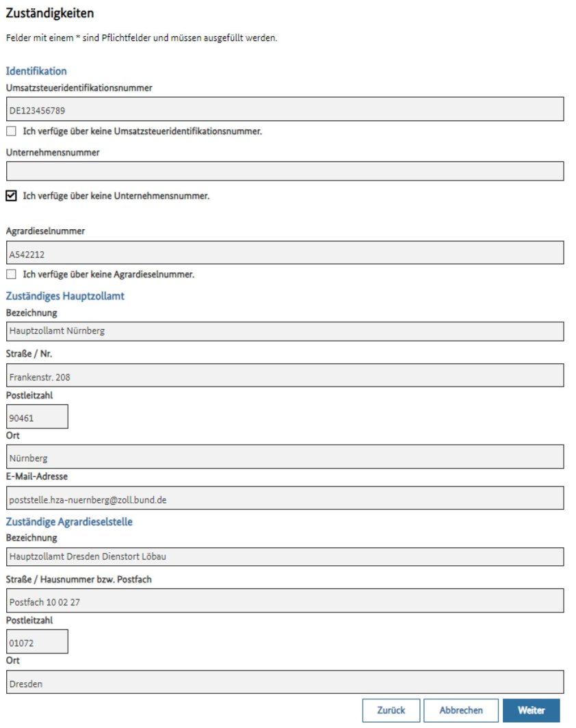Click the Zurück button
This screenshot has height=728, width=576.
391,710
